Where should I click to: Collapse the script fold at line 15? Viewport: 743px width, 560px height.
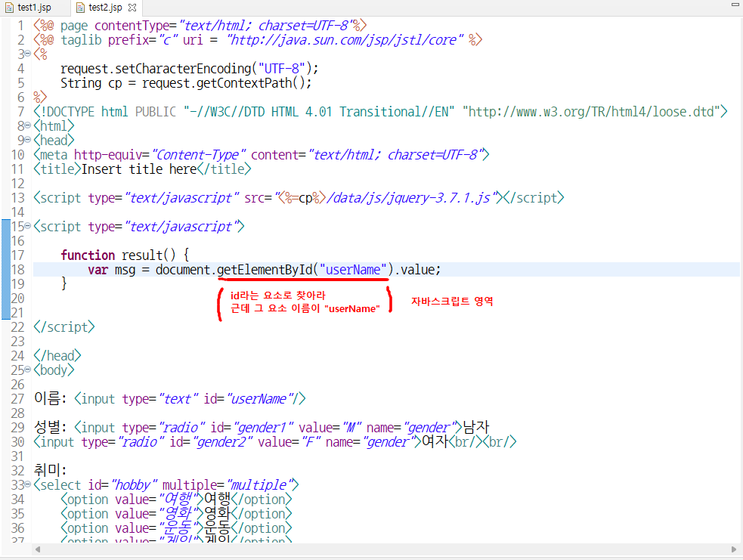click(x=27, y=226)
